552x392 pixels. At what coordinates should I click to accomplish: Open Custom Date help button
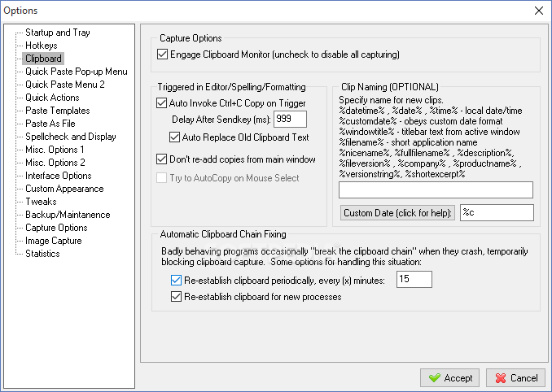396,213
